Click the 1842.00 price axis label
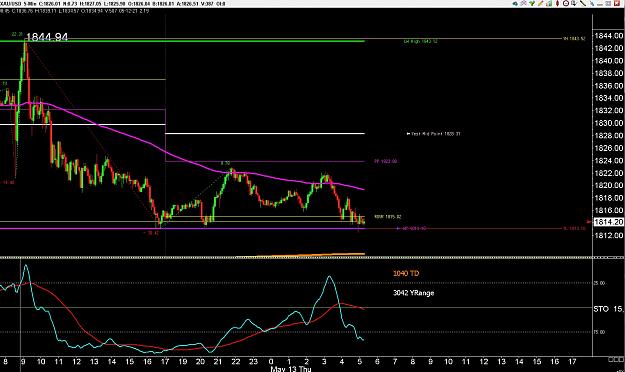Screen dimensions: 625x372 [x=609, y=48]
